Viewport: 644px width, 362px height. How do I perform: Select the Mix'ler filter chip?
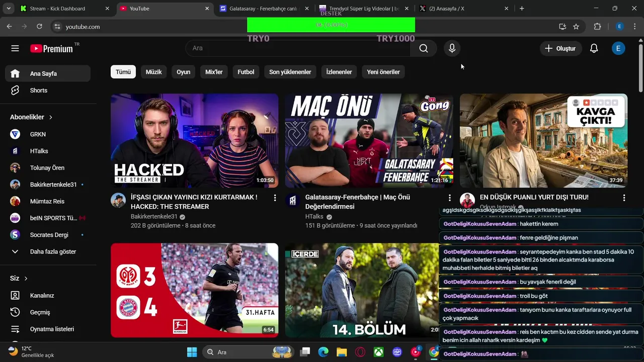coord(214,72)
